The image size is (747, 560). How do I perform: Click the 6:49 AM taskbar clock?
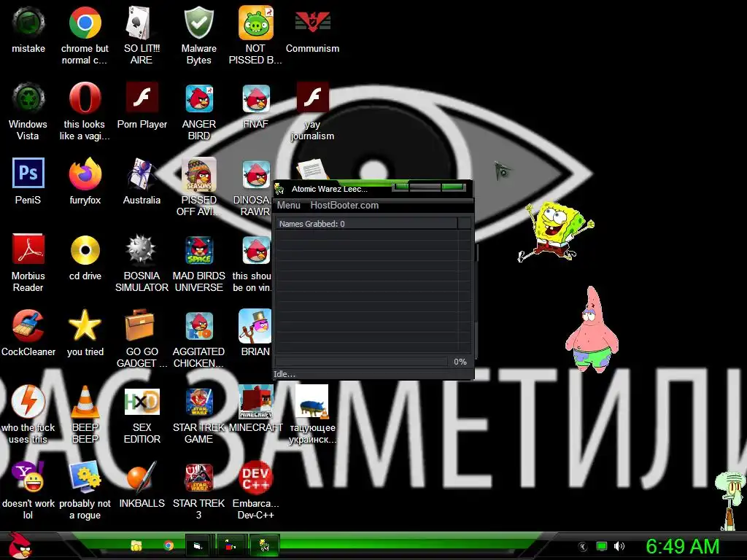pyautogui.click(x=682, y=546)
